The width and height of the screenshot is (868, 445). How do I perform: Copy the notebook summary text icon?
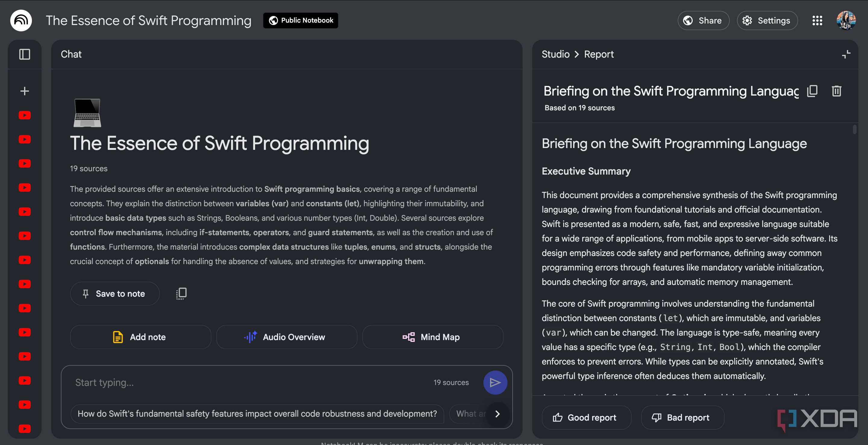[x=181, y=294]
